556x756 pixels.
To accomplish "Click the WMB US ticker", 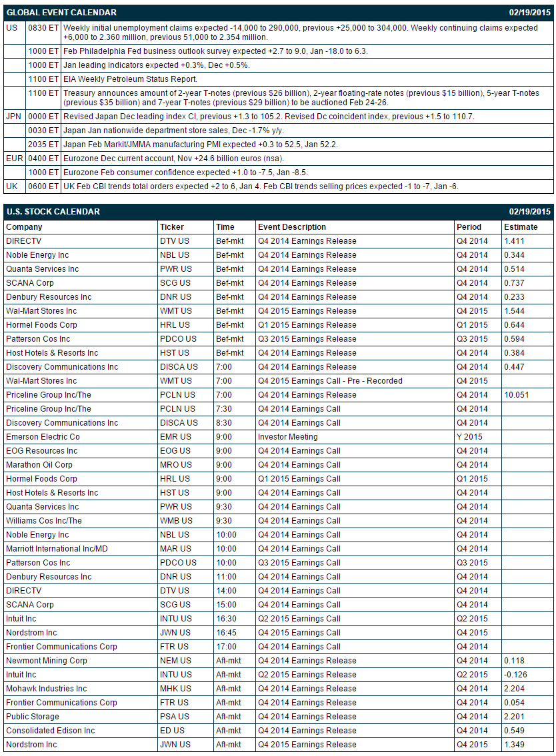I will 176,521.
